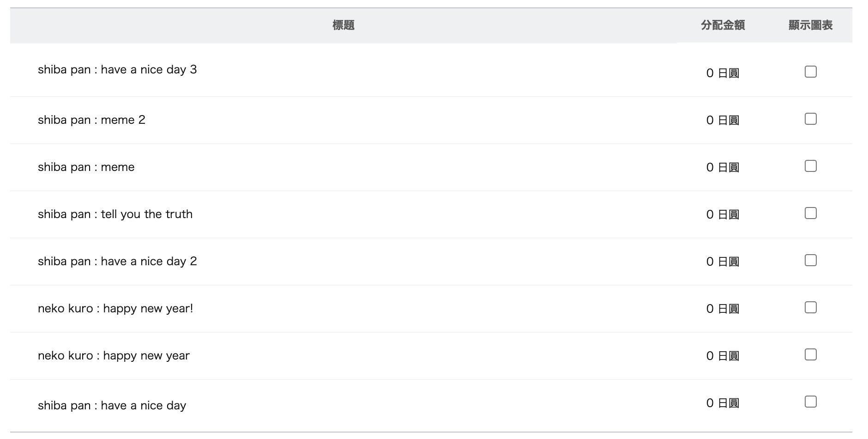This screenshot has width=868, height=439.
Task: Select checkbox for 'have a nice day 2'
Action: click(810, 260)
